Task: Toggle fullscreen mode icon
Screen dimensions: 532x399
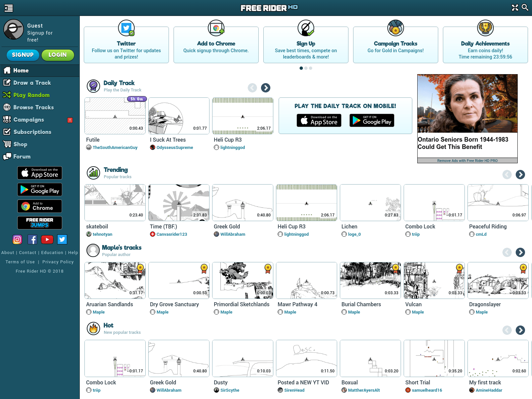Action: tap(515, 8)
